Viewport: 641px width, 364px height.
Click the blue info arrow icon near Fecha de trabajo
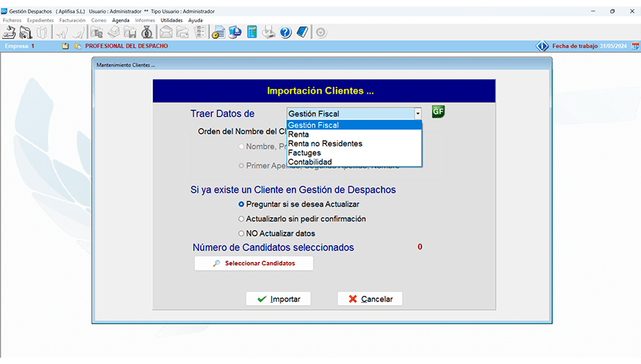click(x=542, y=46)
